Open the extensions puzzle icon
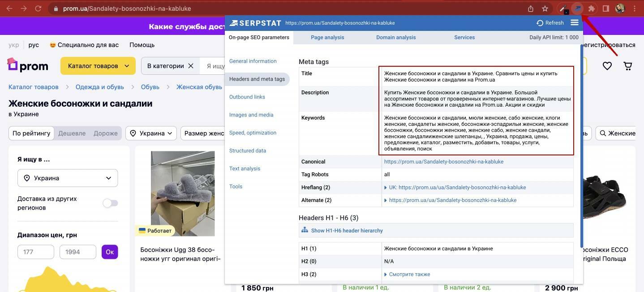 click(592, 9)
